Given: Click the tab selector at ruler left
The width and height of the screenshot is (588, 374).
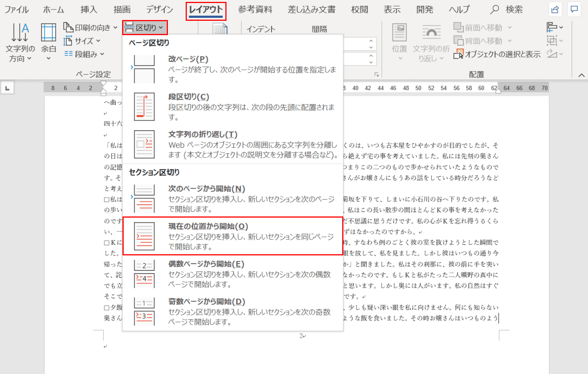Looking at the screenshot, I should point(7,88).
